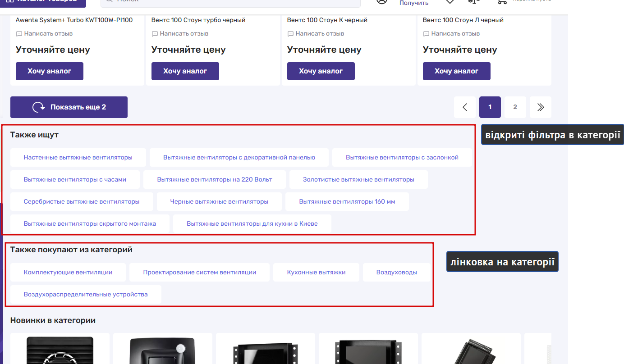Open Вытяжные вентиляторы 160 мм tag
Screen dimensions: 624x364
point(347,202)
